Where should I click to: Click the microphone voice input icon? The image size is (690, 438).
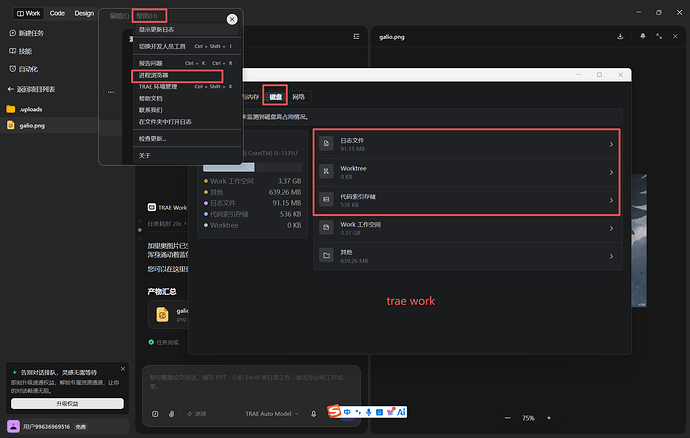tap(313, 414)
